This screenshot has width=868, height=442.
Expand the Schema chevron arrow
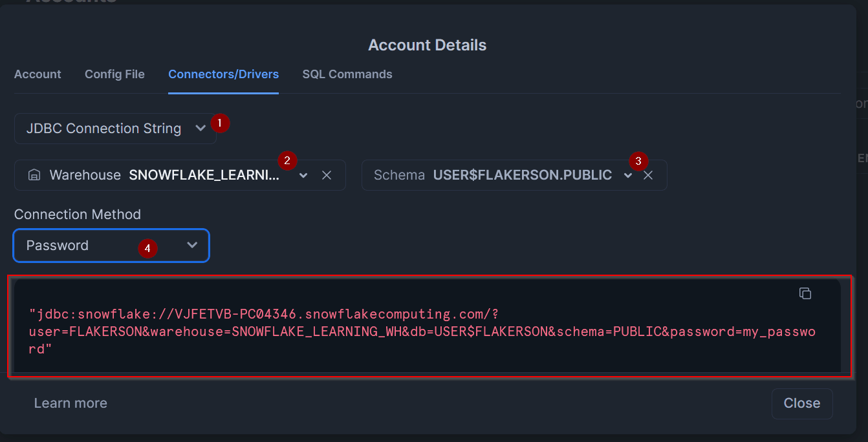(627, 175)
